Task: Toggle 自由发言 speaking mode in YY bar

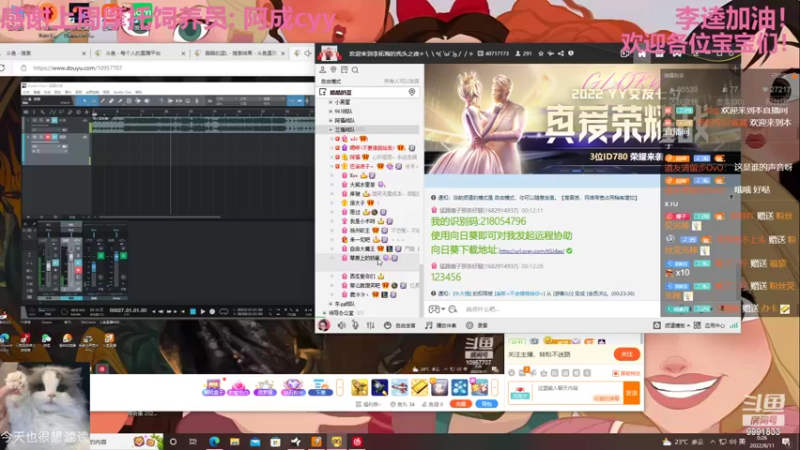Action: 399,325
